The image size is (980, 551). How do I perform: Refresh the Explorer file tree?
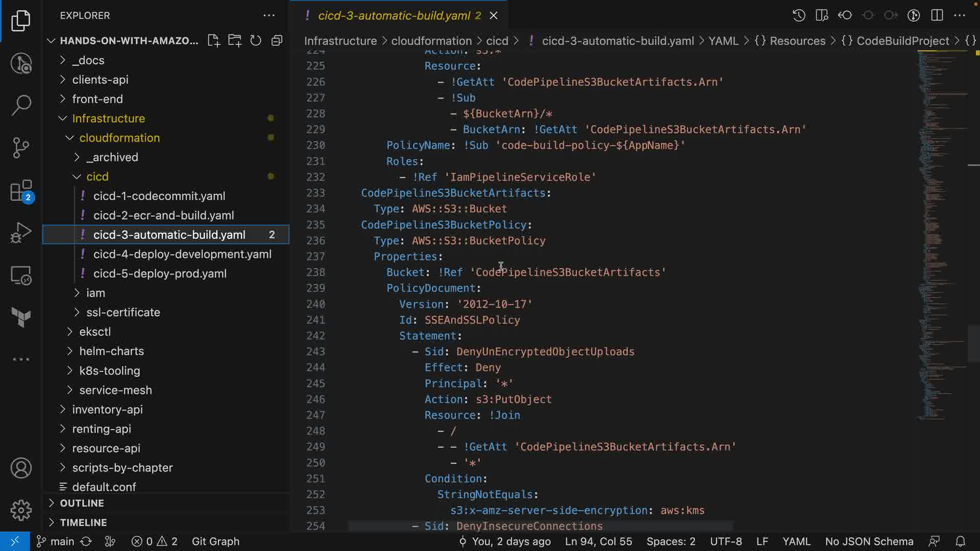pos(256,41)
